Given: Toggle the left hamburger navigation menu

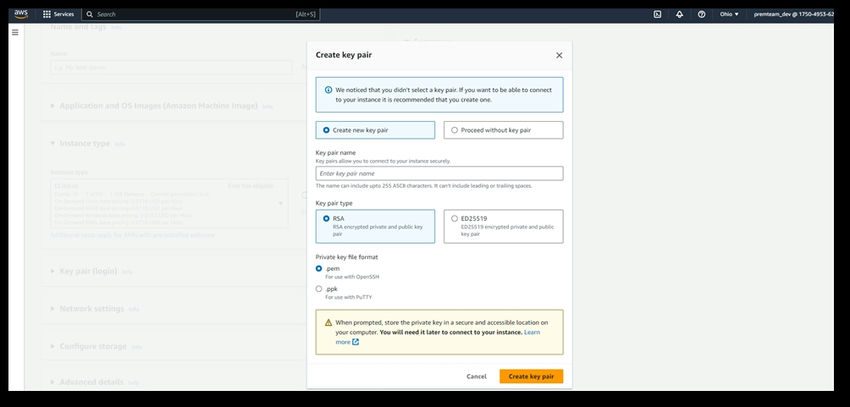Looking at the screenshot, I should coord(15,33).
